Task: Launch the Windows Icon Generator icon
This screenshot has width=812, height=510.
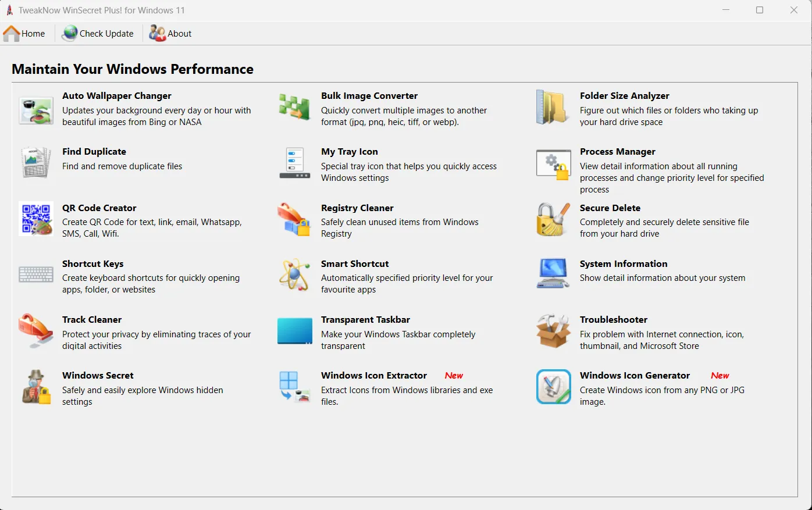Action: pyautogui.click(x=554, y=387)
